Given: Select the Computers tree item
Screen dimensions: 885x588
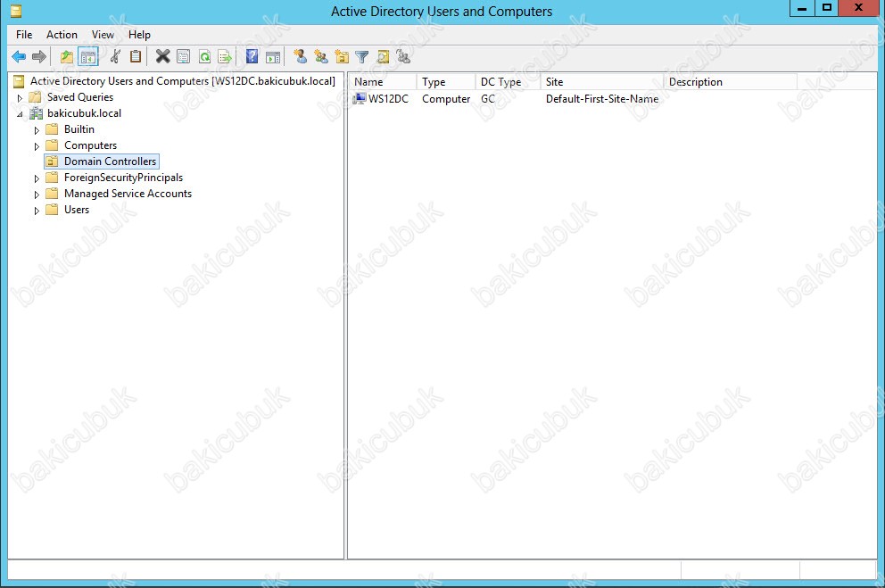Looking at the screenshot, I should click(x=90, y=145).
